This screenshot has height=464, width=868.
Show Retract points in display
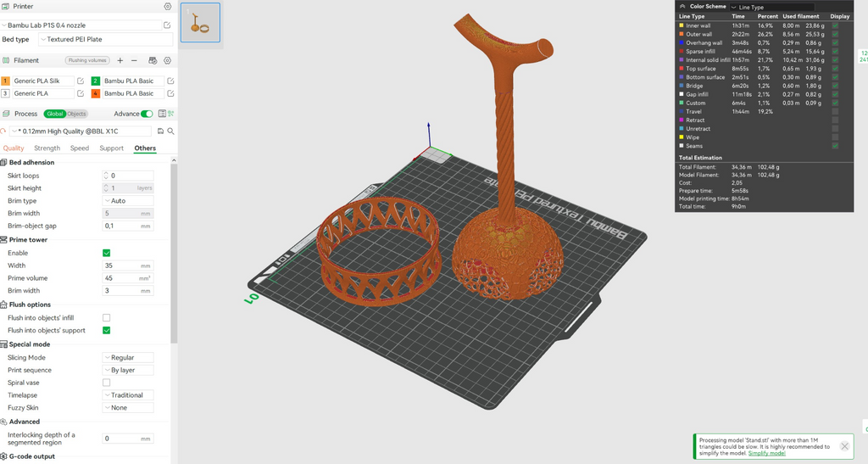(x=835, y=120)
